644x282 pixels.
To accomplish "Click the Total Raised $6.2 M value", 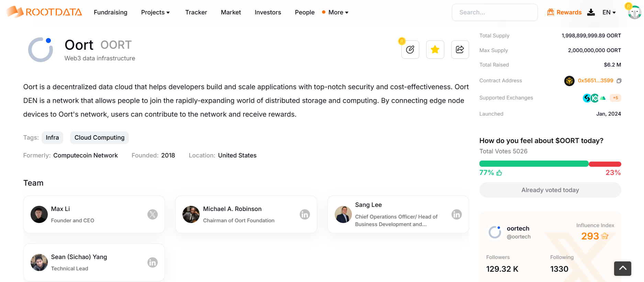I will coord(612,65).
